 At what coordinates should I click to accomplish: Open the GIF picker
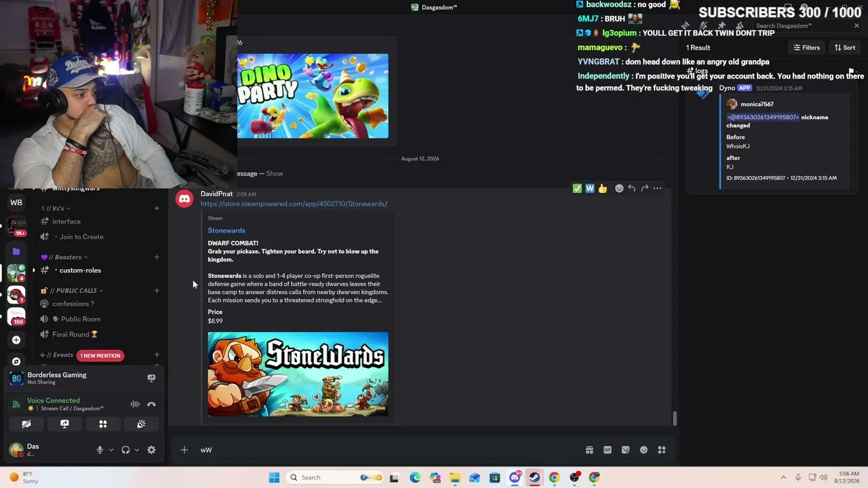608,450
